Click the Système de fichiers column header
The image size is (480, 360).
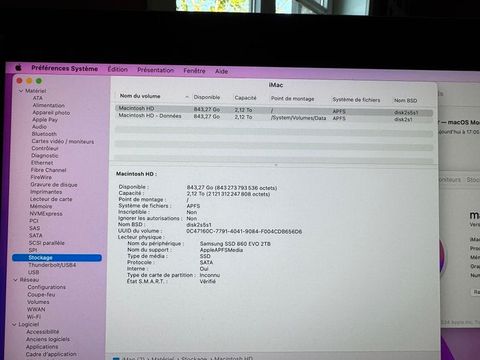(x=356, y=100)
